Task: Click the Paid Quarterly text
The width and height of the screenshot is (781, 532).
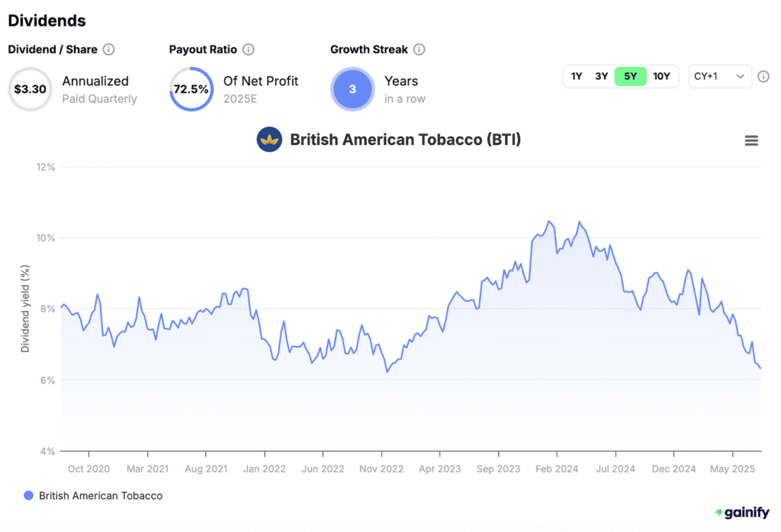Action: (99, 98)
